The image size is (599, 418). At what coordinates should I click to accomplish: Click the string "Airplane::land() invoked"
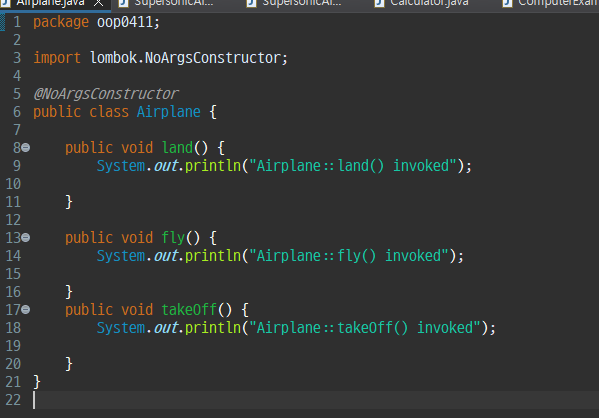[353, 166]
